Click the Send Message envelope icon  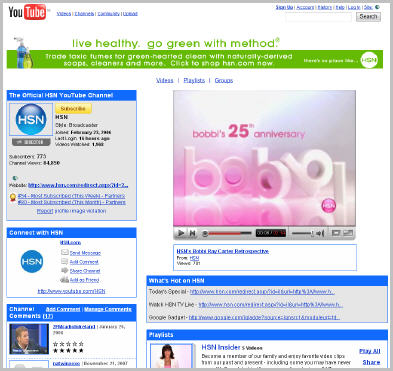(65, 252)
